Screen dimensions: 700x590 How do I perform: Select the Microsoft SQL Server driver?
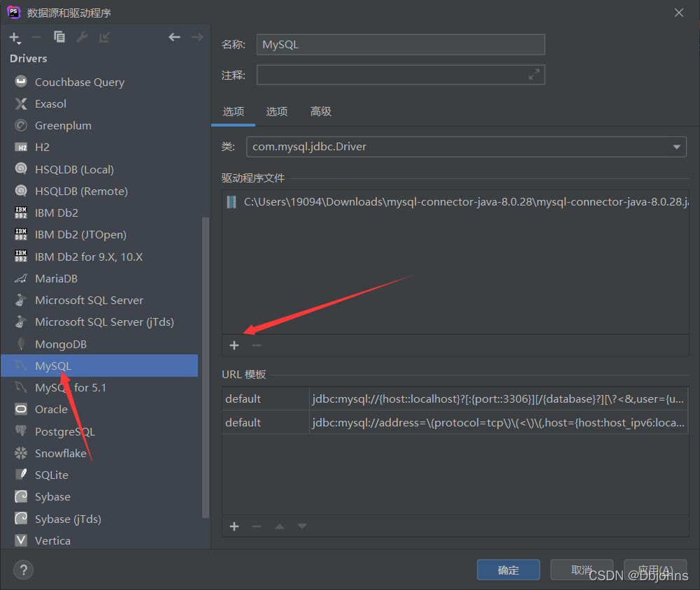point(99,301)
